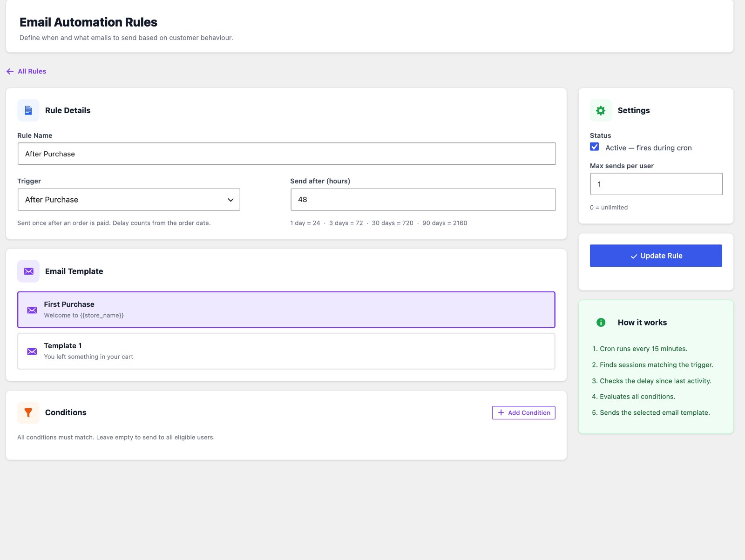
Task: Click 'You left something in your cart' subject
Action: [88, 357]
